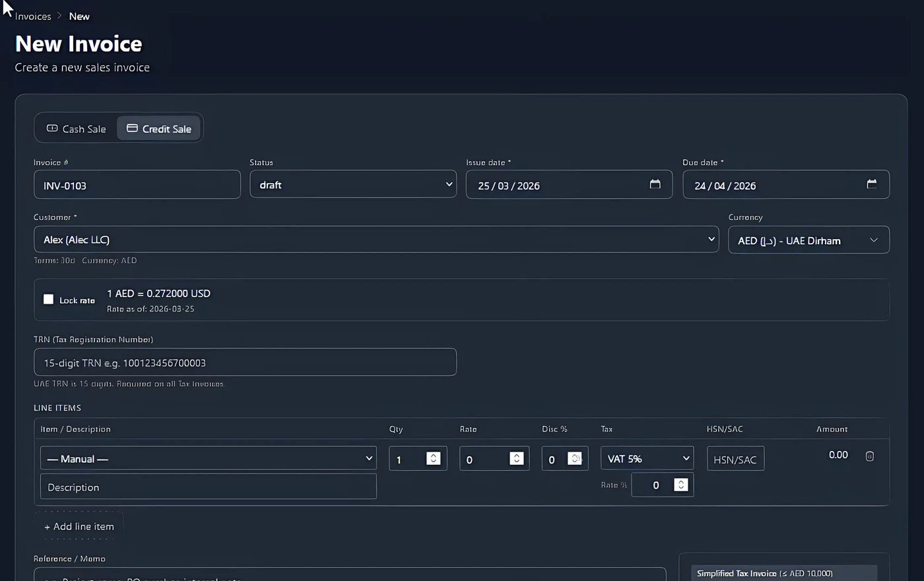The width and height of the screenshot is (924, 581).
Task: Click the LINE ITEMS section heading
Action: (x=57, y=408)
